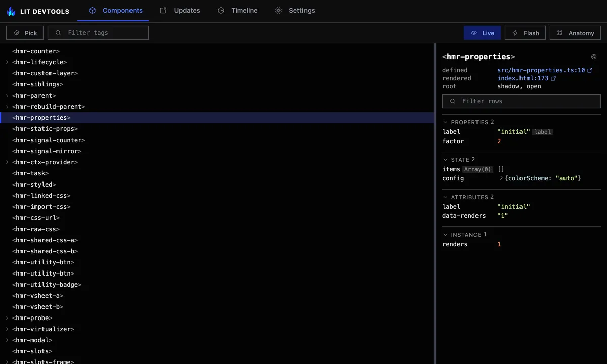Open index.html:173 rendered link
Screen dimensions: 607x364
pyautogui.click(x=523, y=78)
